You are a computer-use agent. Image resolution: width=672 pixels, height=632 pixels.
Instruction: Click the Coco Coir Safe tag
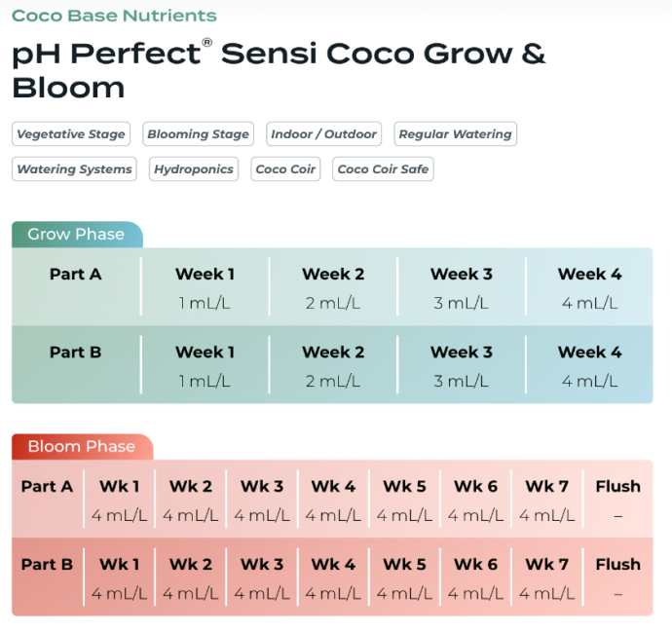coord(383,169)
